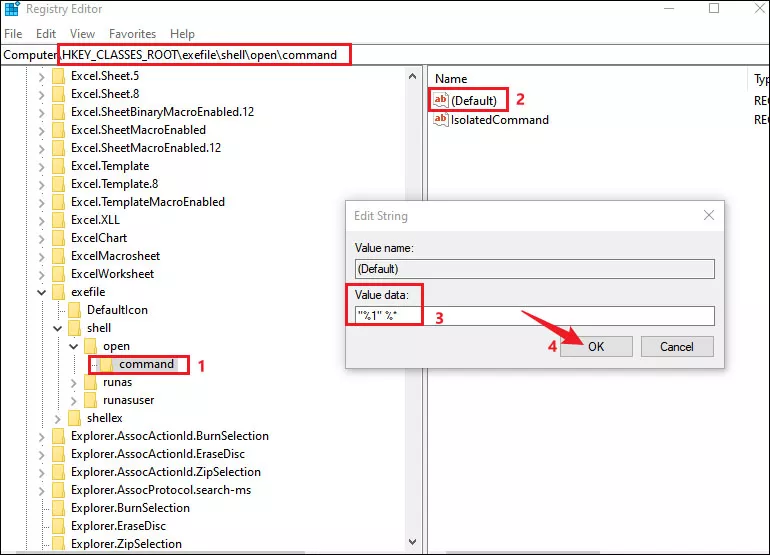The width and height of the screenshot is (770, 555).
Task: Open the Edit menu
Action: [x=46, y=34]
